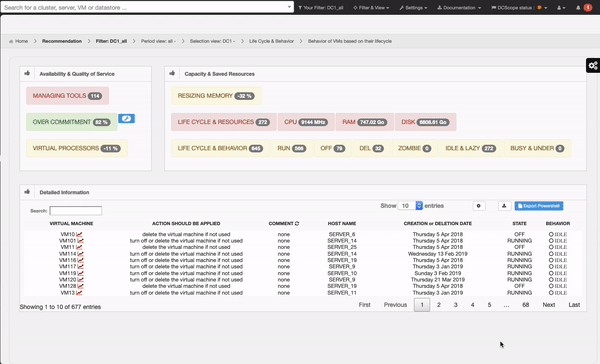Open the chart icon next to VM117
Screen dimensions: 600x364
tap(80, 267)
